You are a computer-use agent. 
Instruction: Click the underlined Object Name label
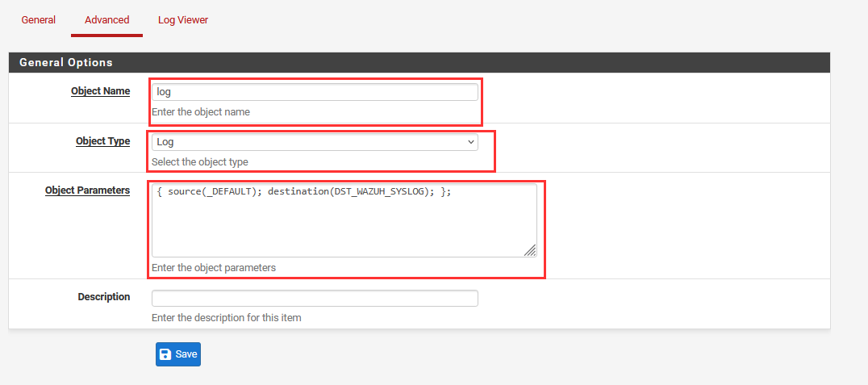coord(101,91)
